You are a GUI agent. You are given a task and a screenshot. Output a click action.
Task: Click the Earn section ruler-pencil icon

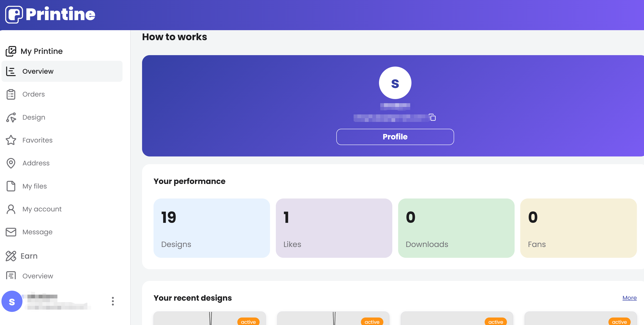click(x=11, y=256)
